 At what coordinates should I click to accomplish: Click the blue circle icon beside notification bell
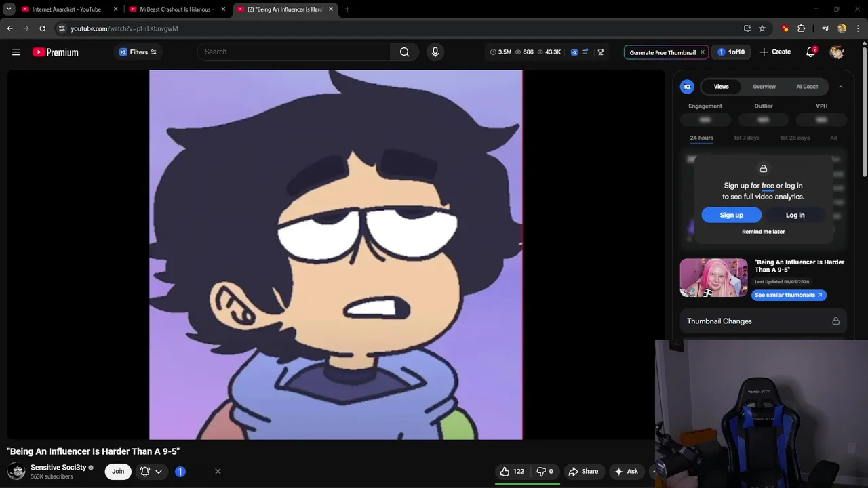click(180, 472)
